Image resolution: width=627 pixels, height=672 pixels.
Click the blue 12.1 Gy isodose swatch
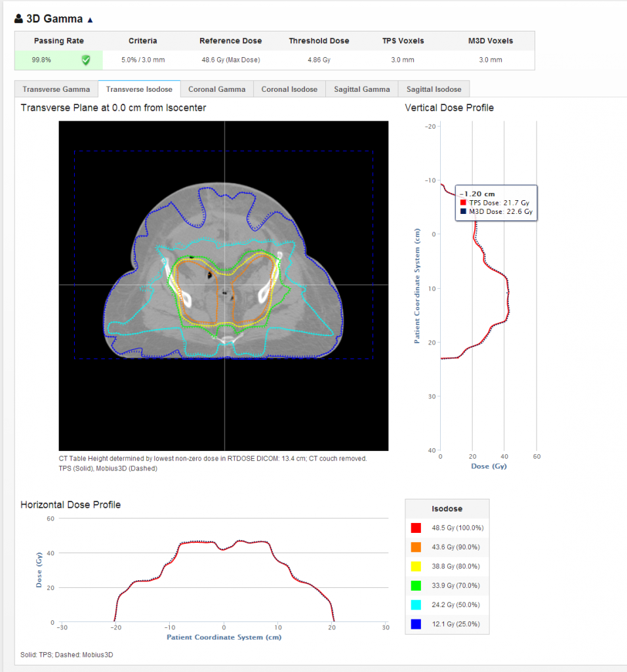pos(416,624)
